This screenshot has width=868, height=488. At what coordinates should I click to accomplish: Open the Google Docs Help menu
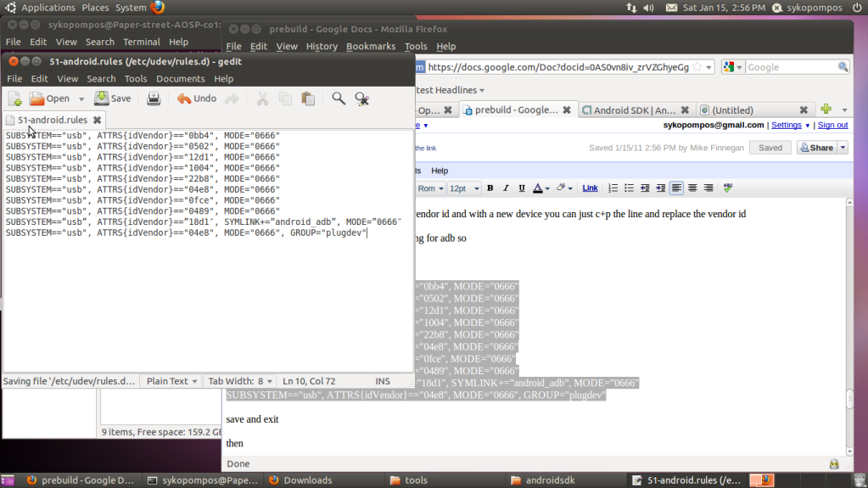click(x=440, y=171)
